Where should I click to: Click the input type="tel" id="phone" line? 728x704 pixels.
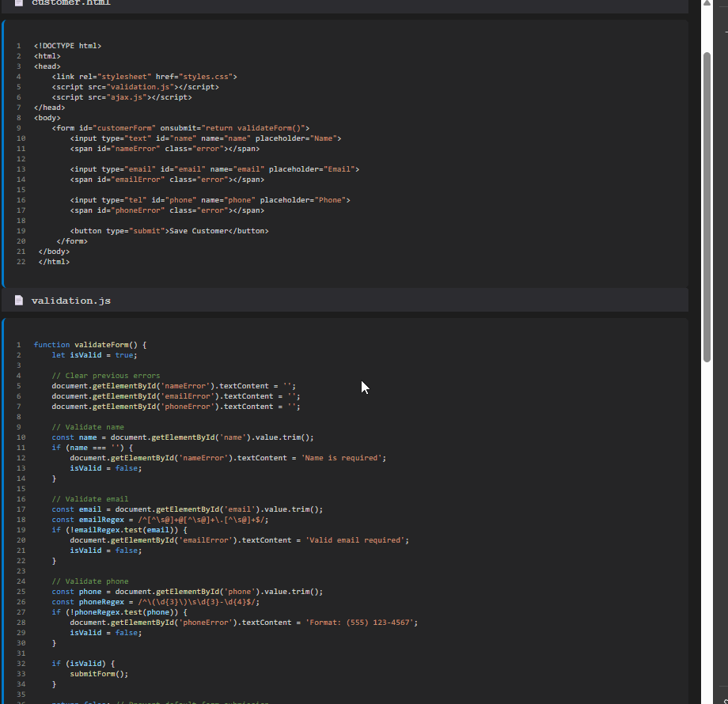210,200
